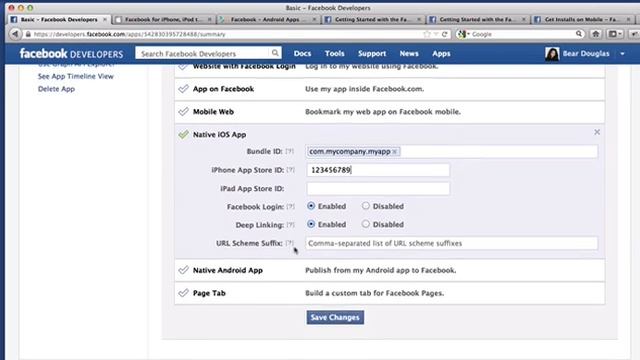Screen dimensions: 640x360
Task: Click the help icon next to Bundle ID
Action: 289,151
